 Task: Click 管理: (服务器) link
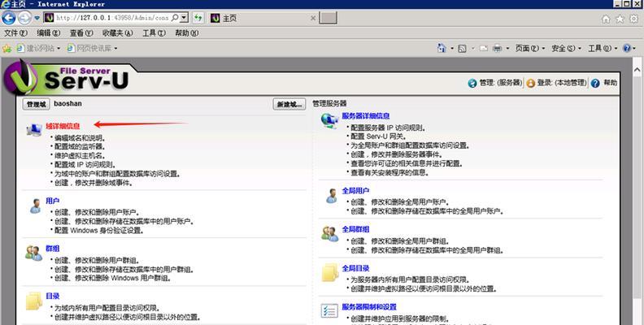tap(495, 83)
